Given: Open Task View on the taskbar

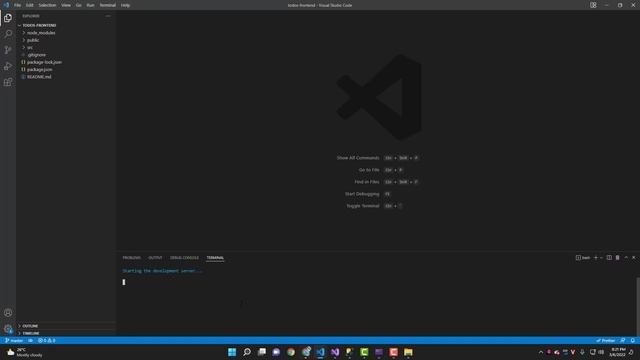Looking at the screenshot, I should point(262,352).
